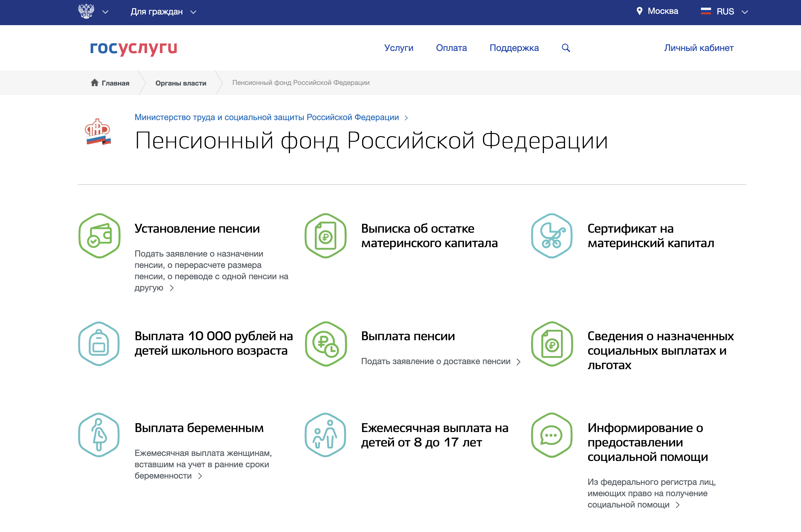Go to Органы власти breadcrumb
The image size is (801, 532).
181,83
